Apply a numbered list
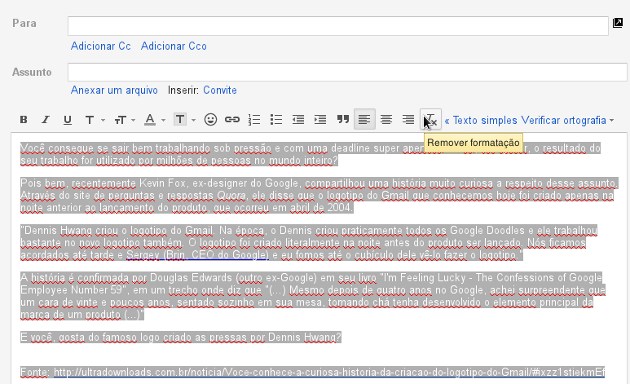 [254, 120]
